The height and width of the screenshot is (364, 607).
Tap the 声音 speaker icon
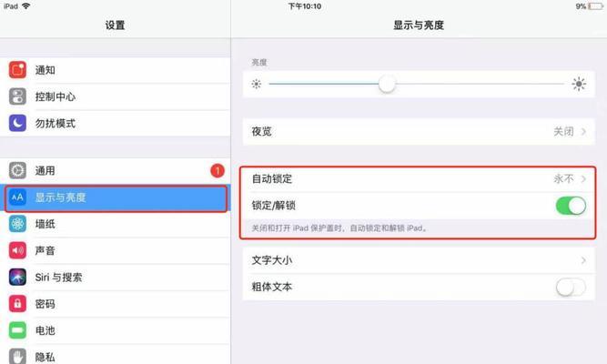click(17, 250)
